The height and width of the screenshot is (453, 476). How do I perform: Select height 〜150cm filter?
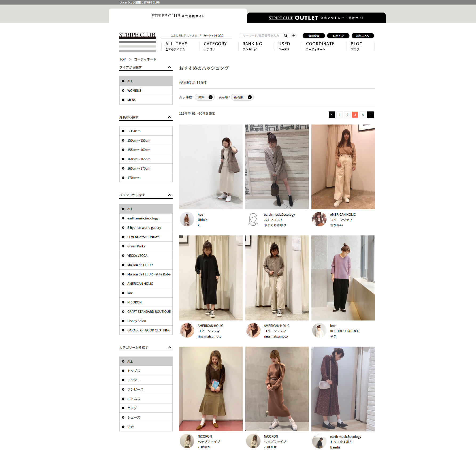[x=146, y=131]
